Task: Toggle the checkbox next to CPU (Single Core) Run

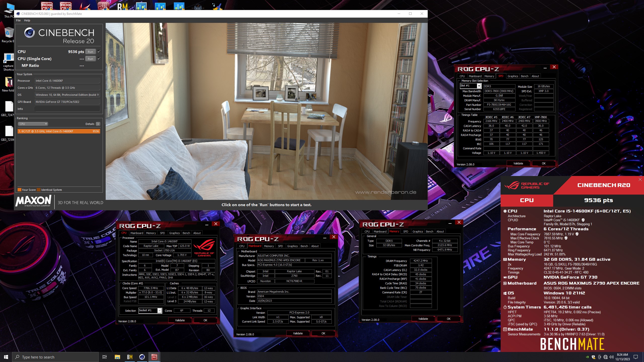Action: tap(99, 59)
